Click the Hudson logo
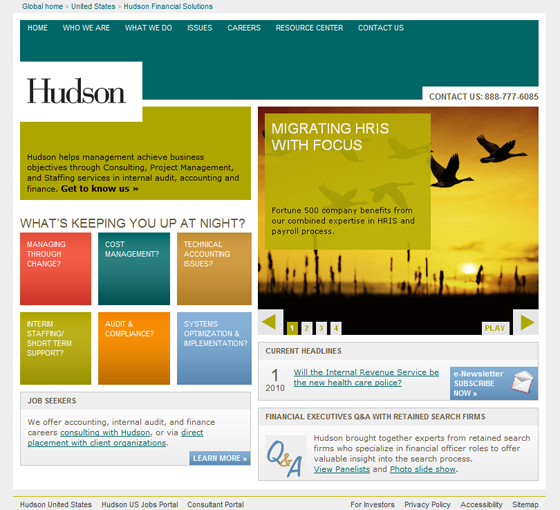 pos(76,91)
